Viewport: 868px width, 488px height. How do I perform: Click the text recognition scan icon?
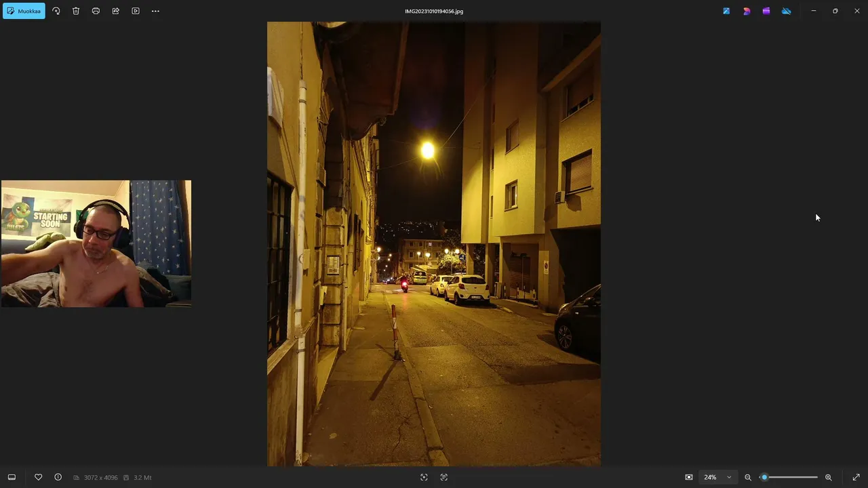coord(444,477)
